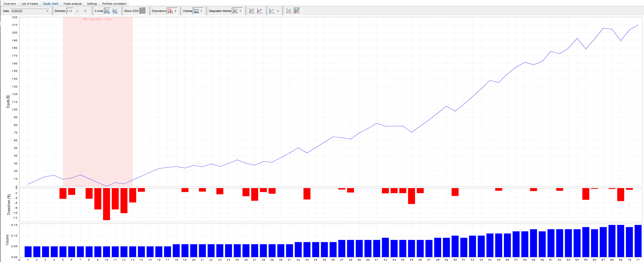Set X Axis to trades

pyautogui.click(x=107, y=11)
